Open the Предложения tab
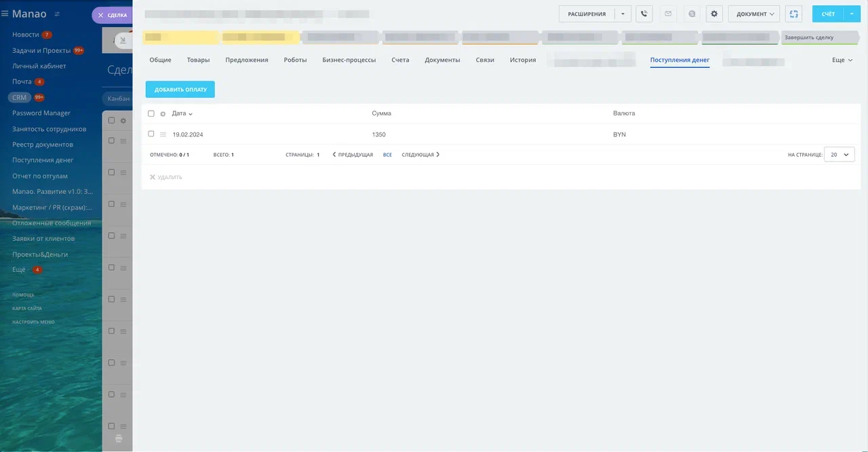The height and width of the screenshot is (452, 868). 247,60
